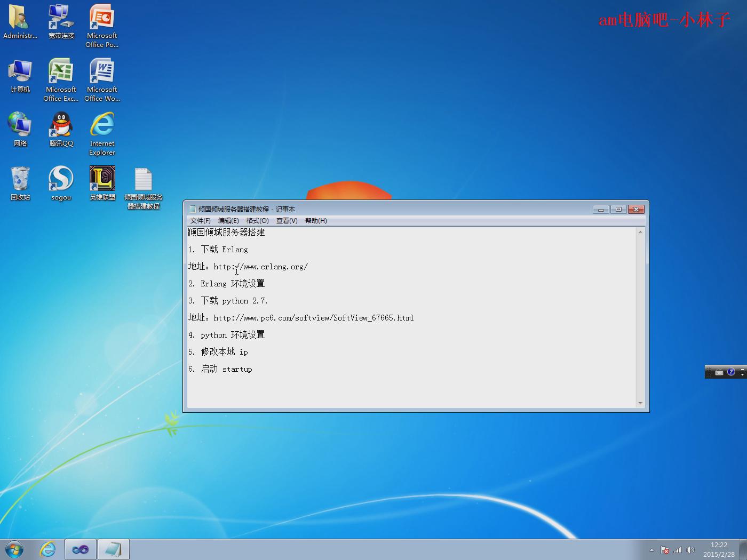Select 倾国倾城服务器搭建教程 text file icon
The width and height of the screenshot is (747, 560).
[x=143, y=180]
